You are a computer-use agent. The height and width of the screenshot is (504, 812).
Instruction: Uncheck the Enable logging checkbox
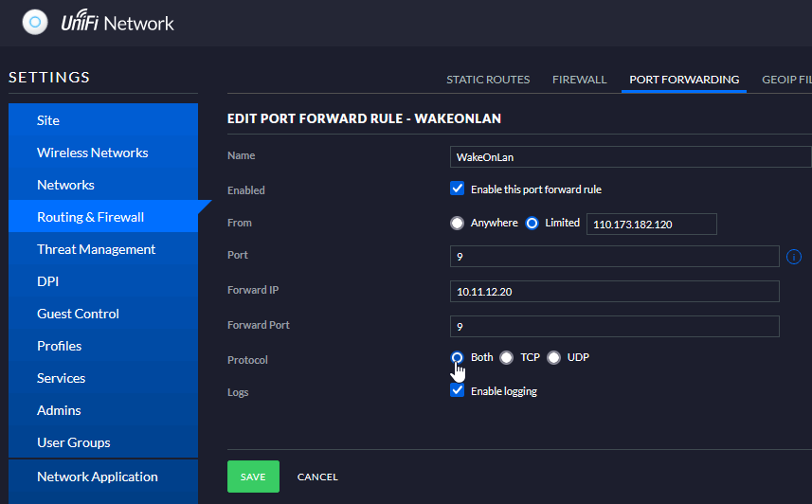point(457,390)
